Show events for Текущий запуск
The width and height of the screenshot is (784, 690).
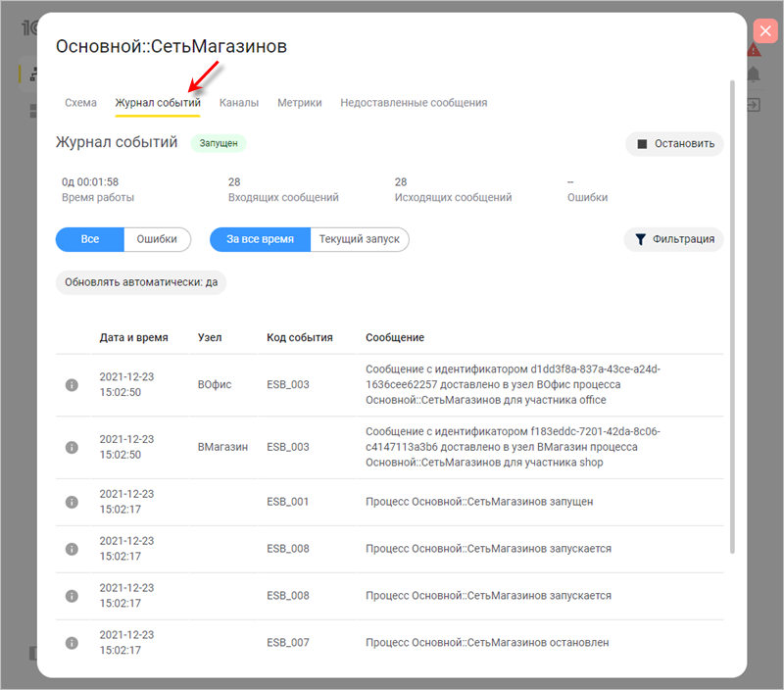coord(359,239)
